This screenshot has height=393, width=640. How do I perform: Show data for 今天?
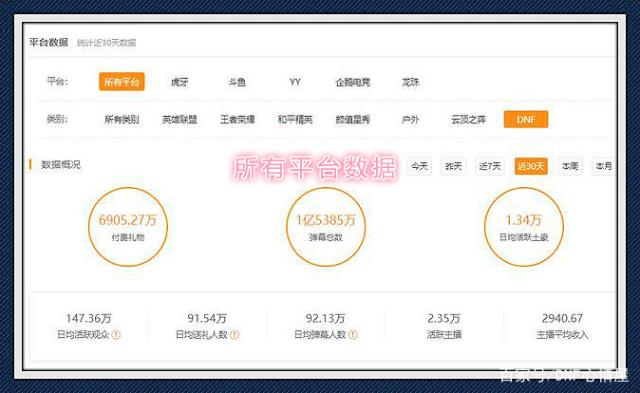(x=420, y=166)
